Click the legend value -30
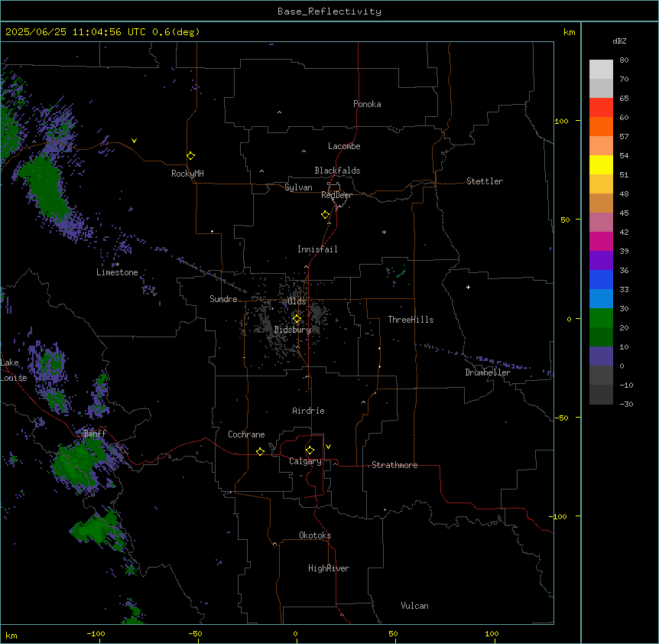Screen dimensions: 659x644 626,405
